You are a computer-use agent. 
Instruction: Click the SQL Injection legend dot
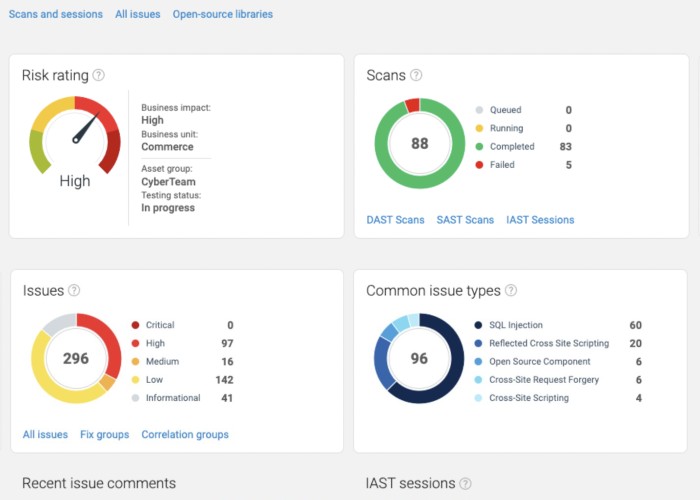(478, 325)
